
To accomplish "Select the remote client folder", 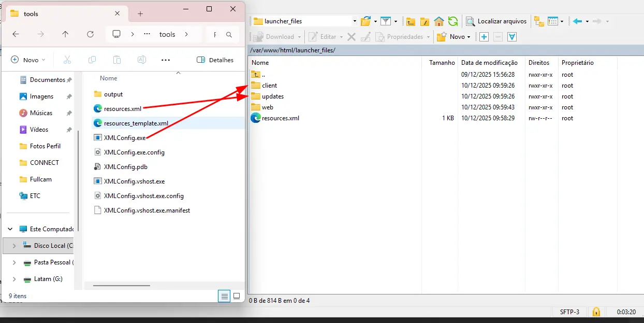I will tap(269, 86).
